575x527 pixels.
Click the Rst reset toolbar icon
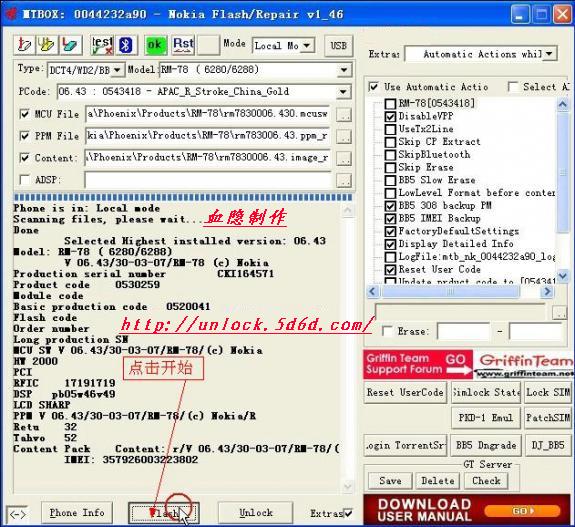[183, 45]
